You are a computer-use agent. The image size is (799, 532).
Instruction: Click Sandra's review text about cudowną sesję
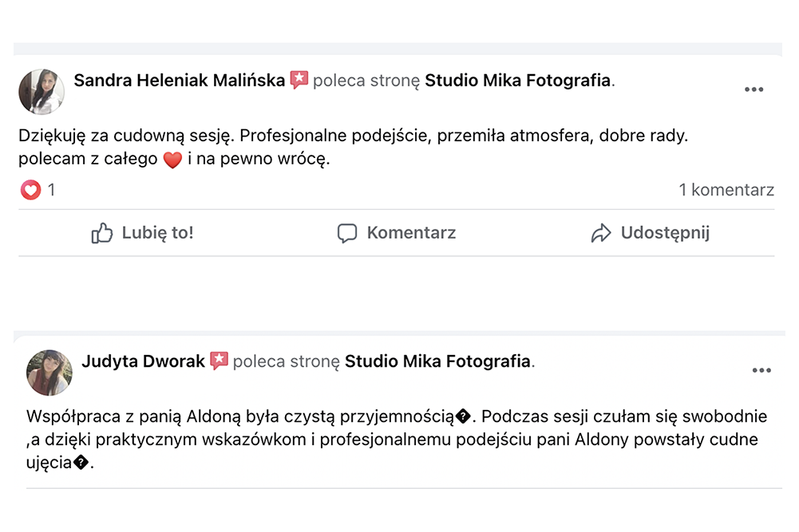[x=352, y=136]
